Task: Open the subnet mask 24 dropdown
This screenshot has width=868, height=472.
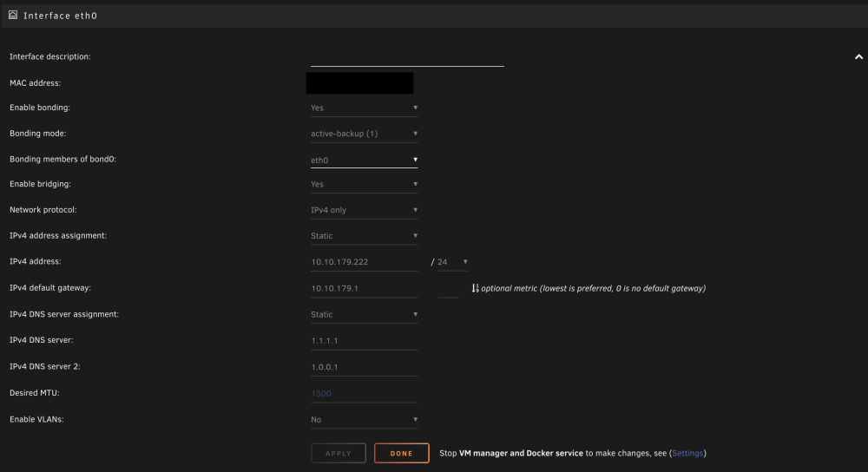Action: 452,262
